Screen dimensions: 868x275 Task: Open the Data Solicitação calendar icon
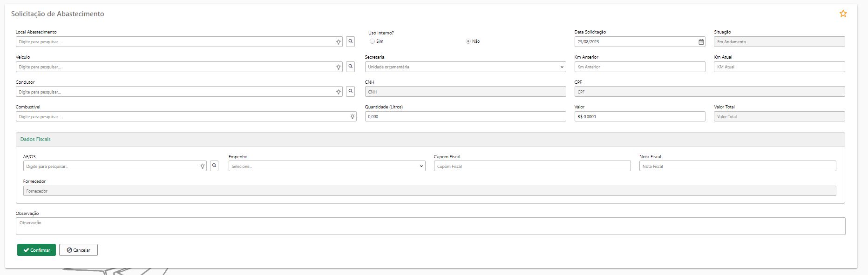tap(701, 42)
